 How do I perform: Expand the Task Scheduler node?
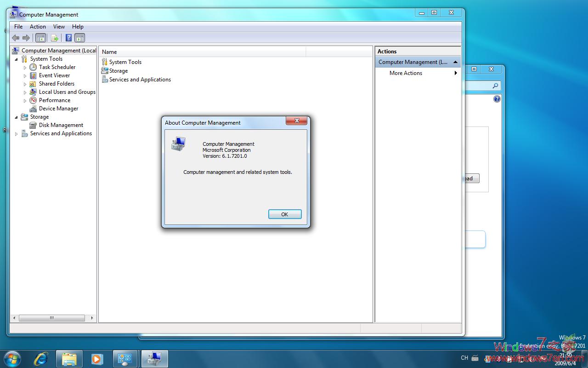(25, 68)
